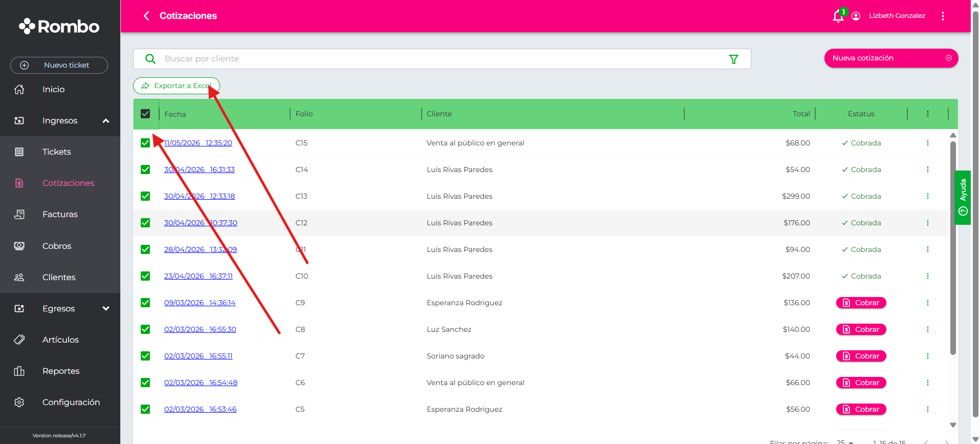
Task: Open the Ayuda help side tab
Action: (x=963, y=197)
